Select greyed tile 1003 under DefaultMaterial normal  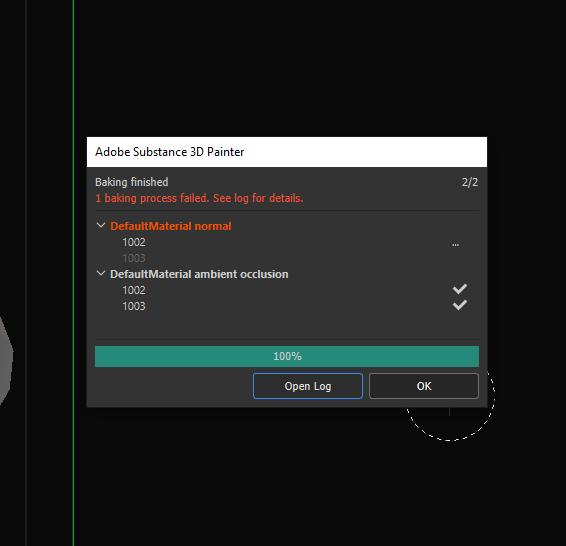tap(134, 258)
